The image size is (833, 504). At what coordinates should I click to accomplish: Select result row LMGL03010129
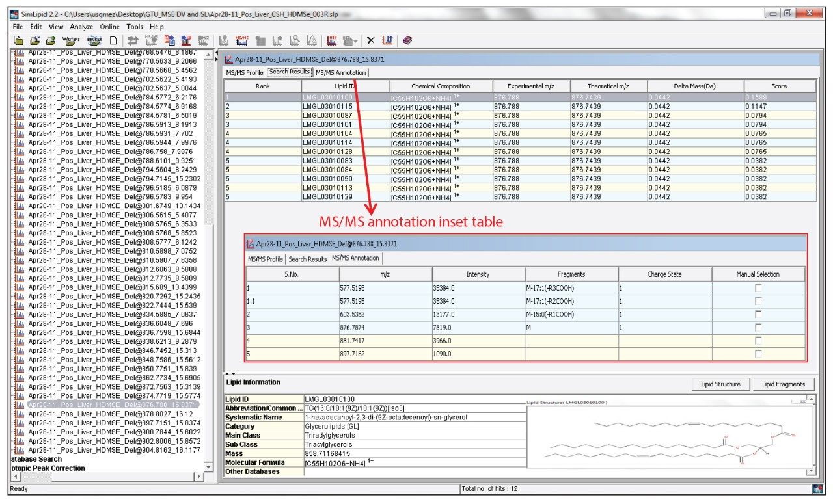520,196
